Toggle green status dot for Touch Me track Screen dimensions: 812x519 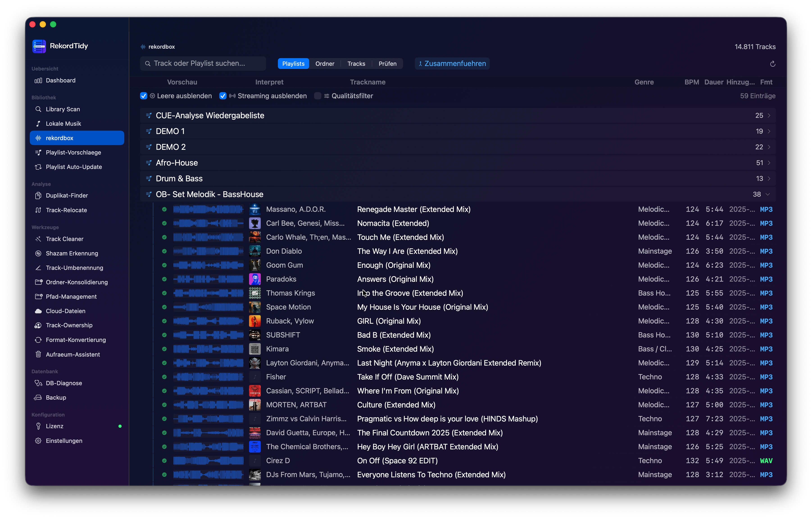point(164,237)
